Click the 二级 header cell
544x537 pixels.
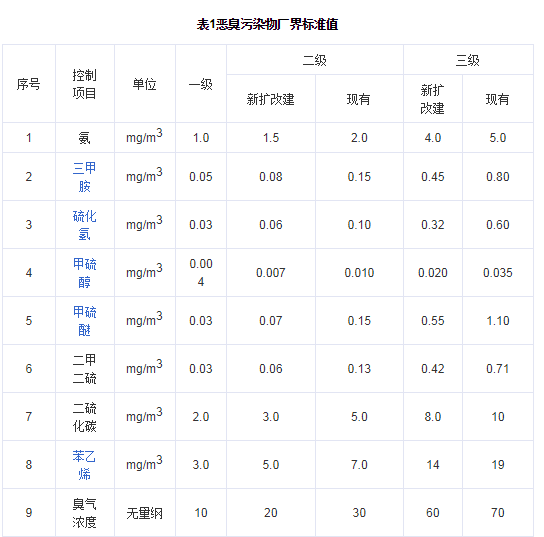pos(314,60)
